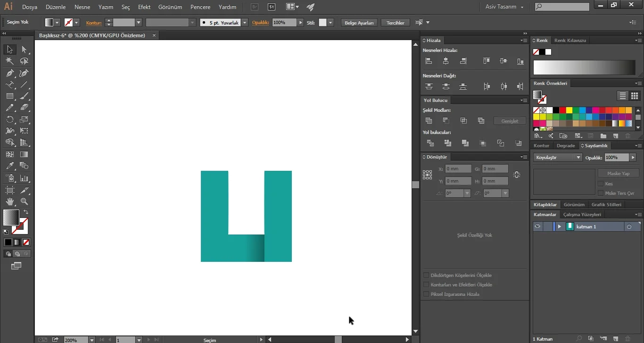Toggle Mske Ters Çvr checkbox
The width and height of the screenshot is (644, 343).
[601, 193]
